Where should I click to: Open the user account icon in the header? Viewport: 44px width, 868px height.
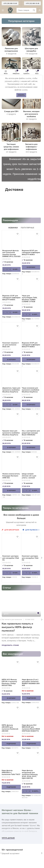point(40,10)
